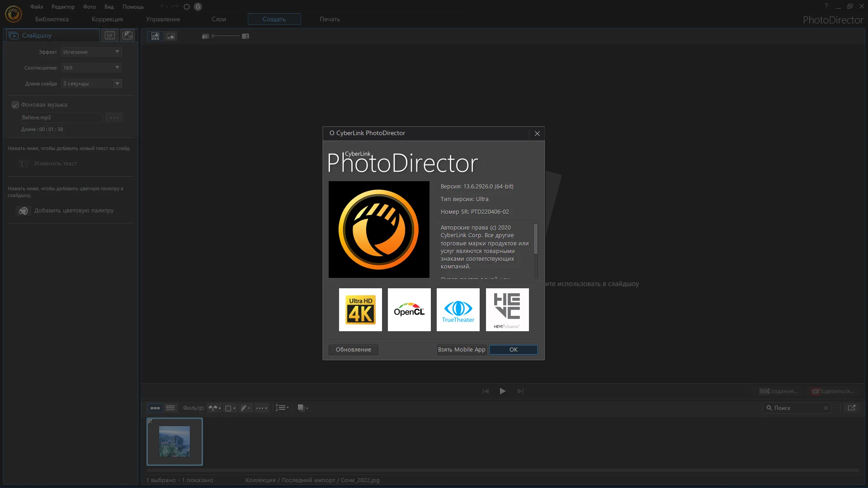Screen dimensions: 868x488
Task: Open the flag filter dropdown
Action: tap(215, 408)
